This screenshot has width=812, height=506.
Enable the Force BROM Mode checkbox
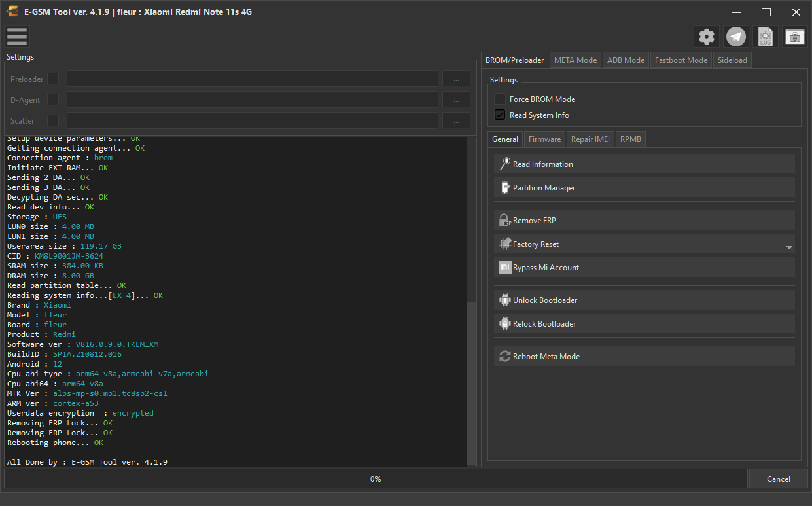(x=500, y=99)
